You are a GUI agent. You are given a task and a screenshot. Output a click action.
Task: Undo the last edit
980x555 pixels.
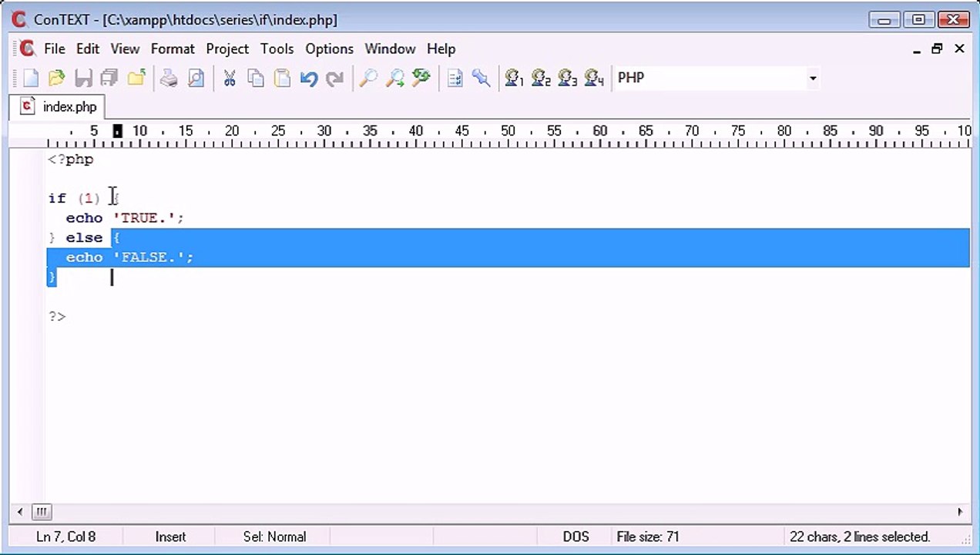309,78
